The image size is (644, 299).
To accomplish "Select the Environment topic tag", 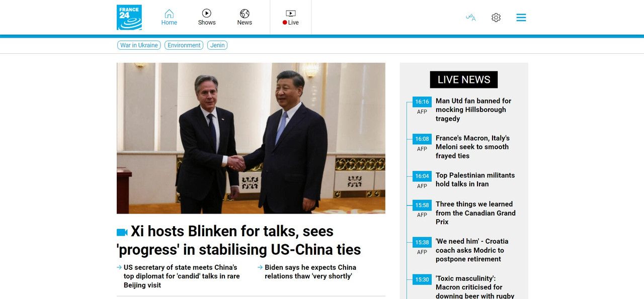I will (x=184, y=45).
